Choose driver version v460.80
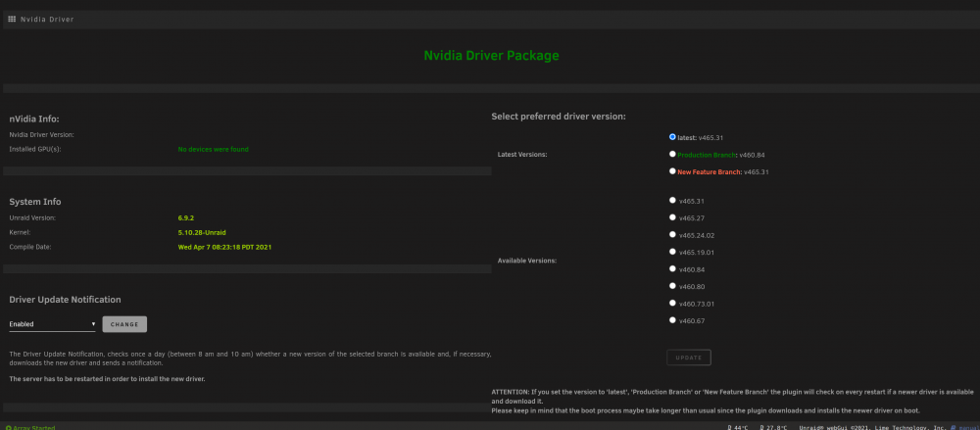Image resolution: width=980 pixels, height=430 pixels. point(672,286)
